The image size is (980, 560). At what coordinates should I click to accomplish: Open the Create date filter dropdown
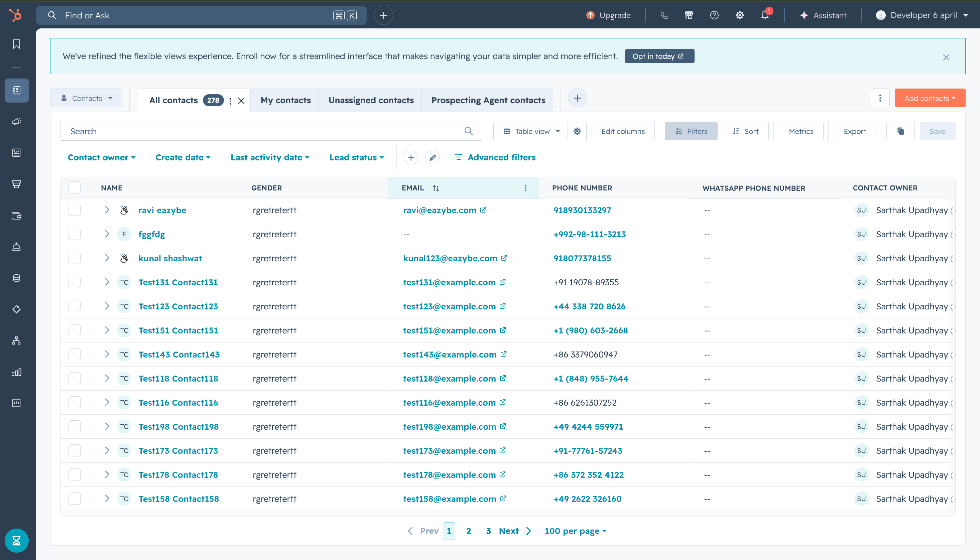(x=183, y=157)
